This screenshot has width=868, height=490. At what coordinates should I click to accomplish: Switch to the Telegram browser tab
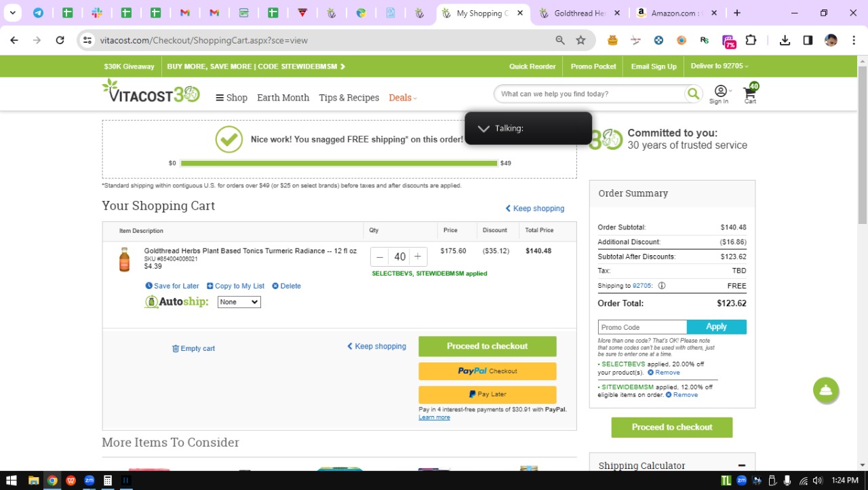(x=39, y=13)
